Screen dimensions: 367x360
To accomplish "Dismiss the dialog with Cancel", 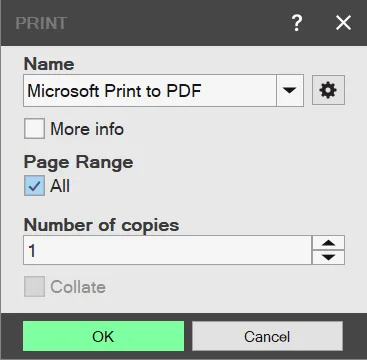I will coord(267,336).
